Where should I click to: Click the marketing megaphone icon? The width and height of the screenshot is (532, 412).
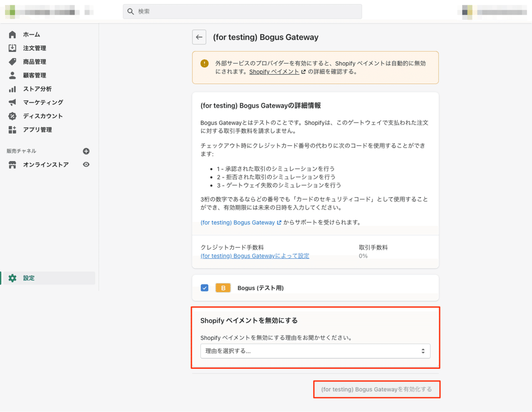tap(12, 102)
